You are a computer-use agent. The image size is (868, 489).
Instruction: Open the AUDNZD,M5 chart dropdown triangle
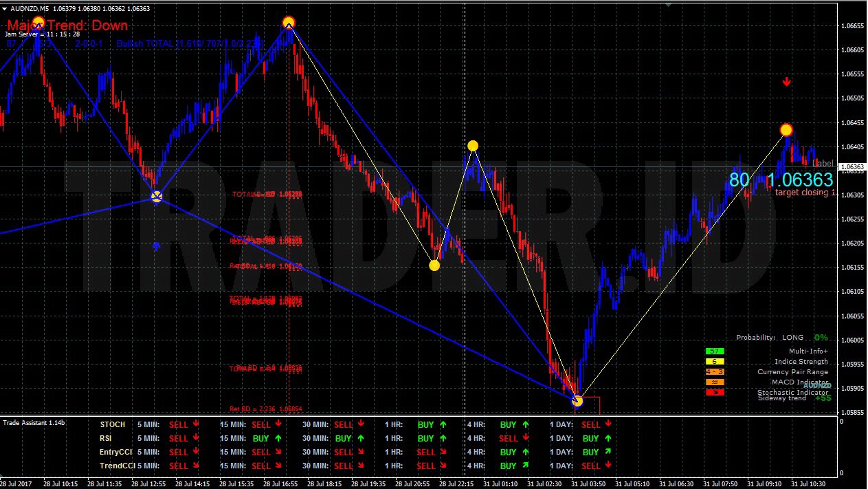[x=5, y=9]
